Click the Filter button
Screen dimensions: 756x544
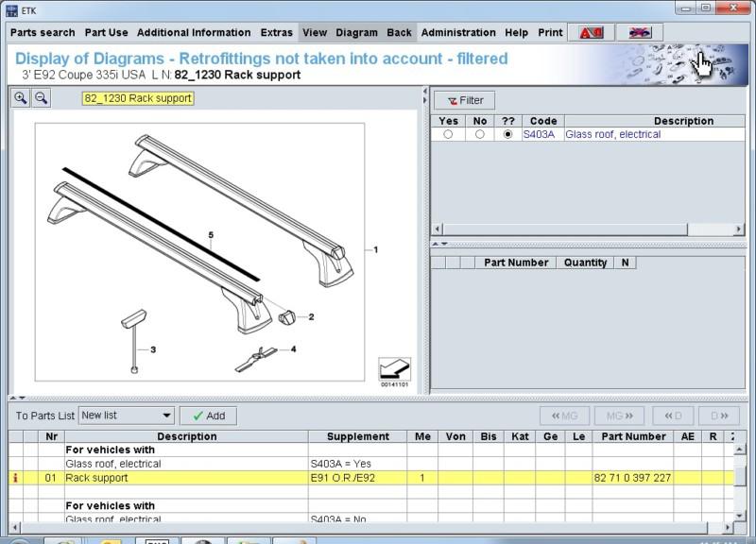[x=464, y=100]
